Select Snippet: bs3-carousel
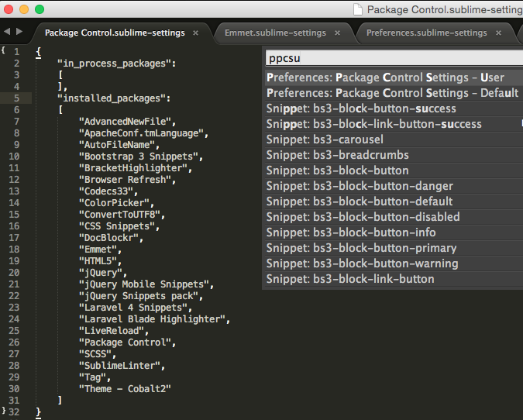Screen dimensions: 523x420 (x=394, y=139)
